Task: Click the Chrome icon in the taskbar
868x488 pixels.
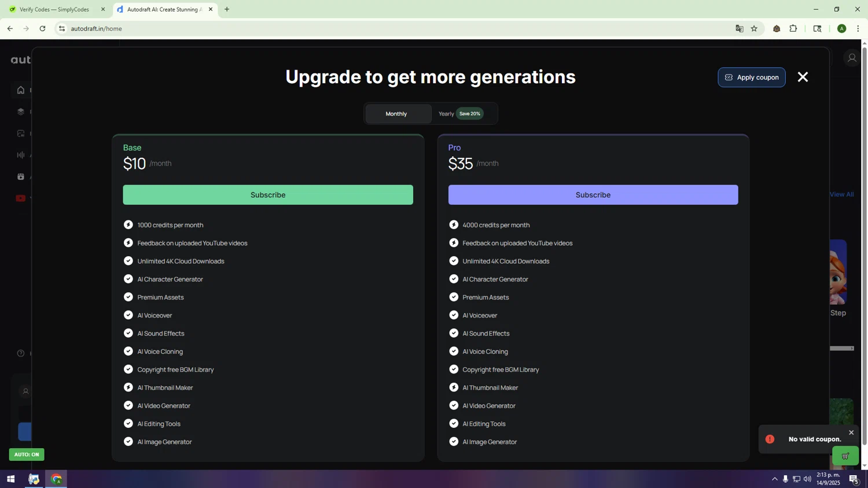Action: (56, 479)
